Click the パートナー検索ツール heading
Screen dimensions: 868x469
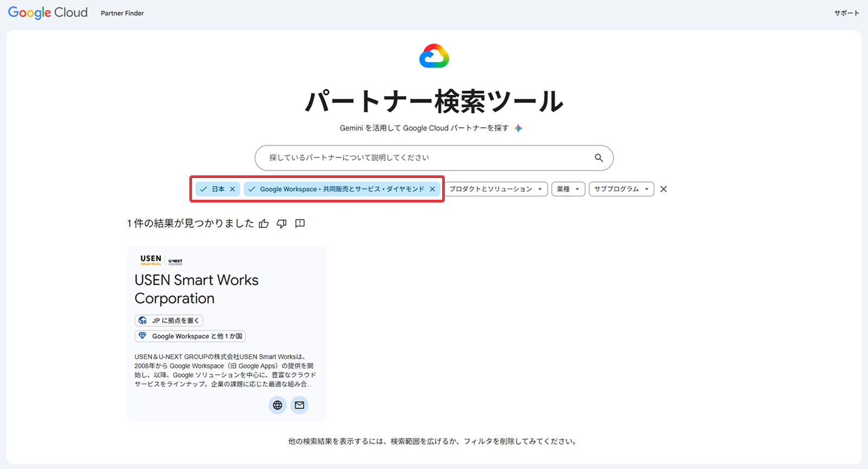click(434, 102)
